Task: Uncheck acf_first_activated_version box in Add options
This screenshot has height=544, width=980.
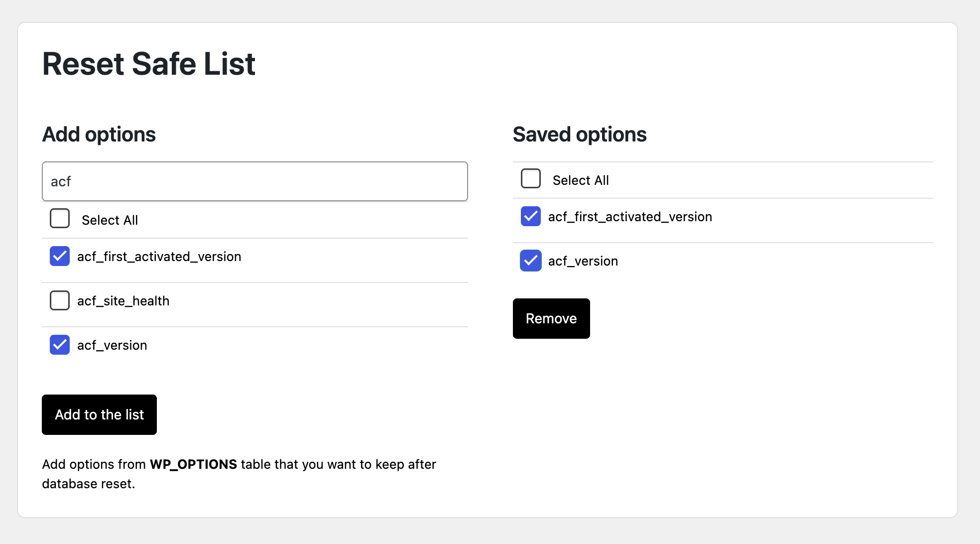Action: pos(60,256)
